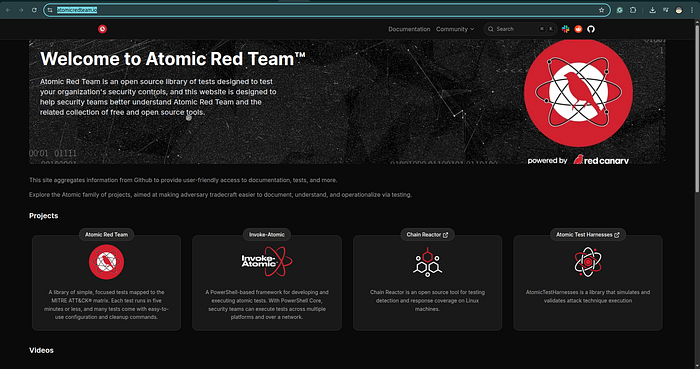Click the magnifier icon in the search box
This screenshot has width=700, height=369.
(491, 29)
